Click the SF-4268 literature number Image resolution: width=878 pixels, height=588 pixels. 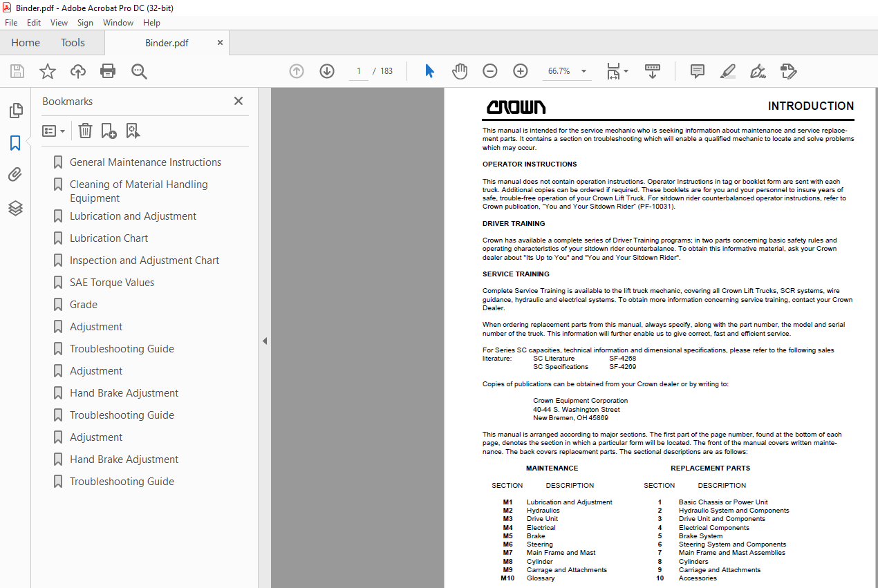(x=622, y=359)
